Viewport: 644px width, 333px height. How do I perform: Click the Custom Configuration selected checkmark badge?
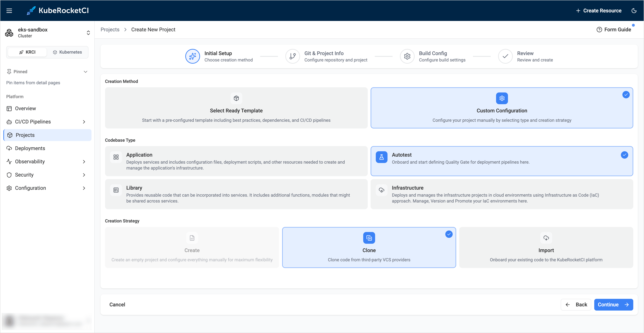point(626,94)
